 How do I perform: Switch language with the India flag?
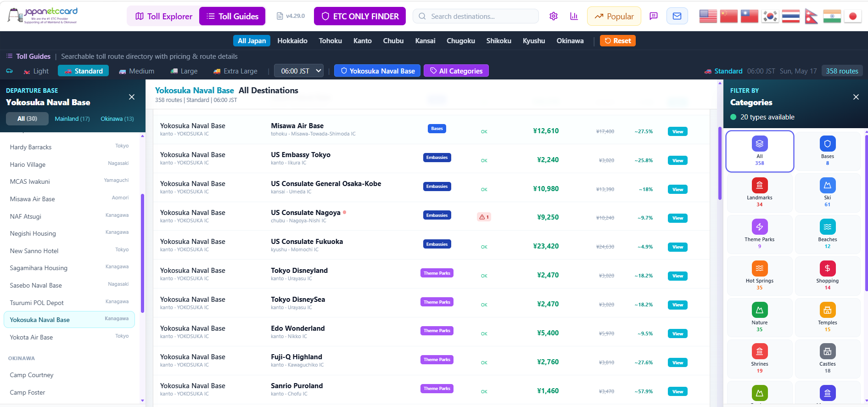coord(832,16)
